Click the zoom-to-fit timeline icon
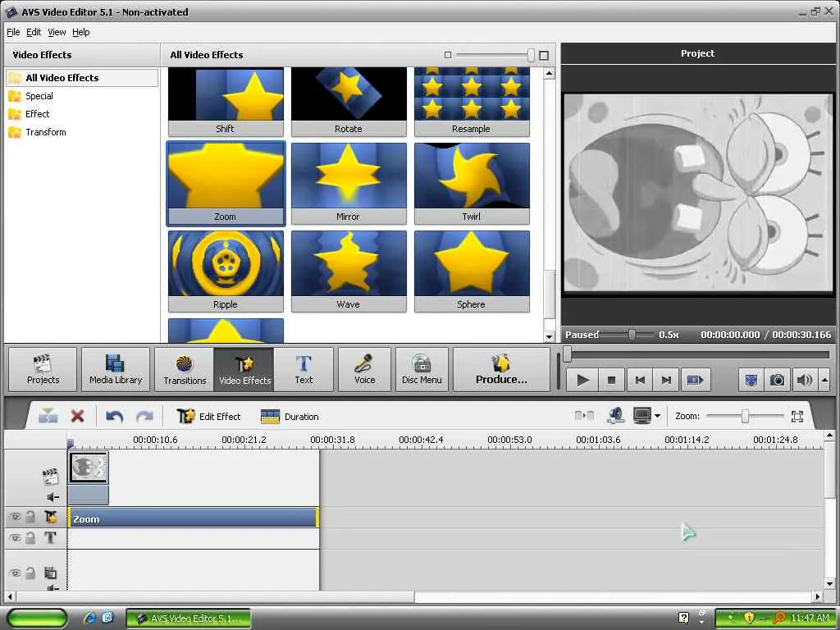The image size is (840, 630). [797, 416]
